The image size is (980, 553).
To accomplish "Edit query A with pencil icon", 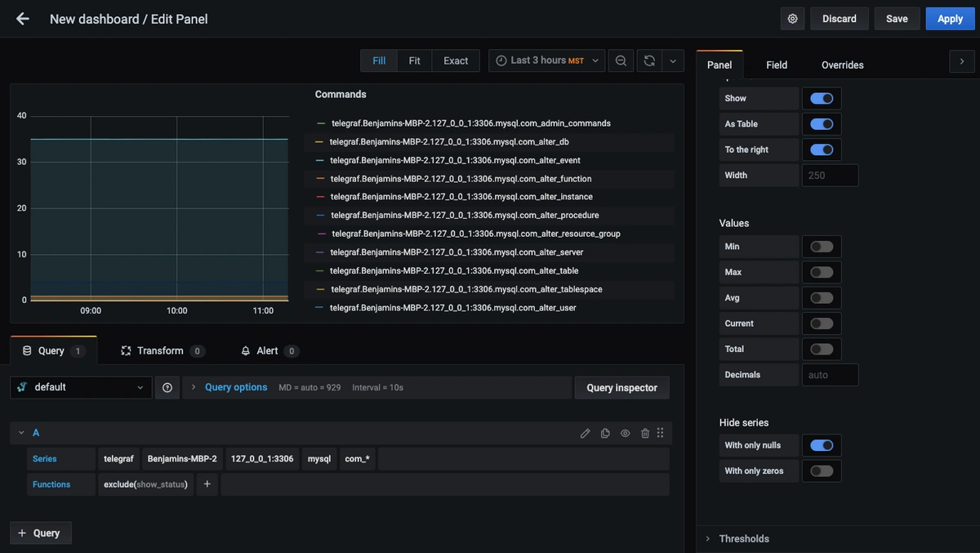I will pyautogui.click(x=586, y=433).
